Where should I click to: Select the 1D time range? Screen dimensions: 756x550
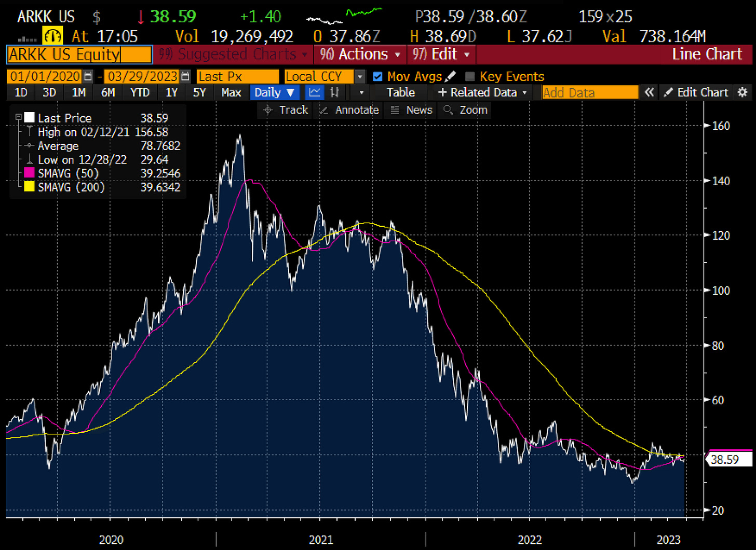point(21,92)
